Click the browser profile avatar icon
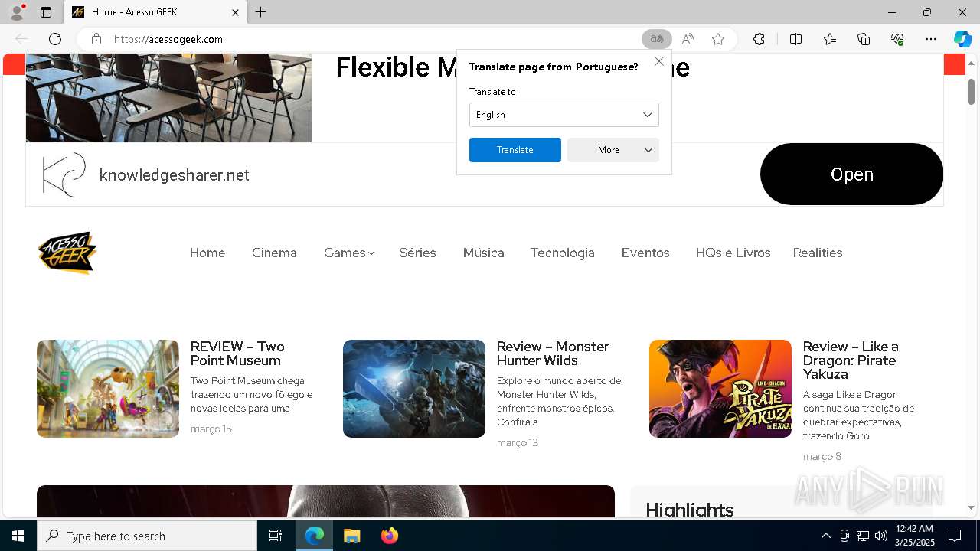Screen dimensions: 980x551 click(16, 11)
